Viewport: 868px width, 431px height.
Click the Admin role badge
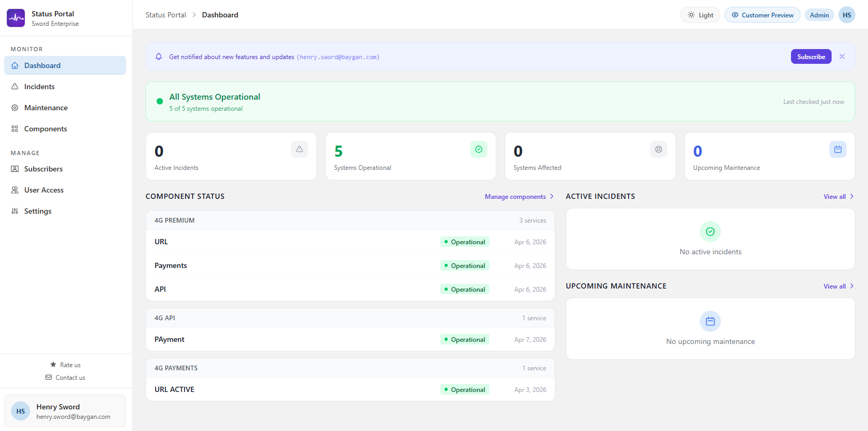pos(819,15)
